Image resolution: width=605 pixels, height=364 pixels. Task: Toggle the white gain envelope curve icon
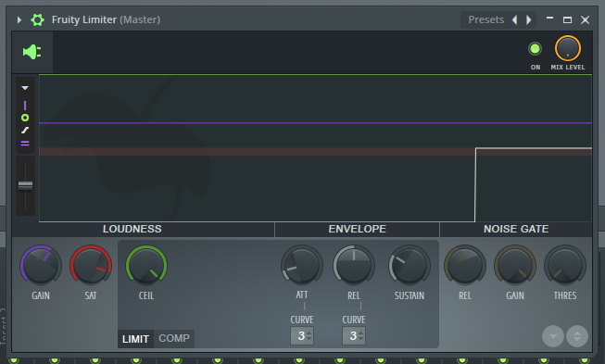[x=25, y=131]
